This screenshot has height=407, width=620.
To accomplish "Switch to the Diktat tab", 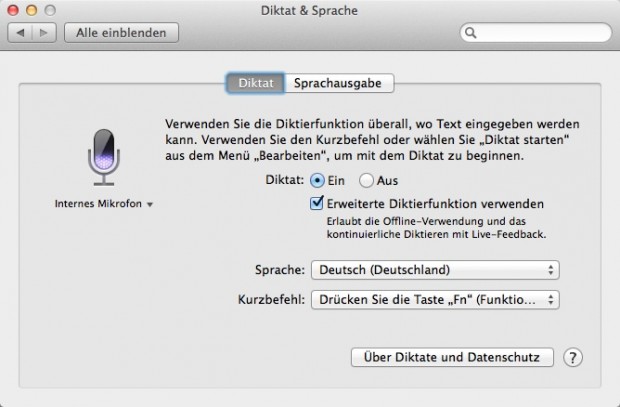I will [255, 83].
